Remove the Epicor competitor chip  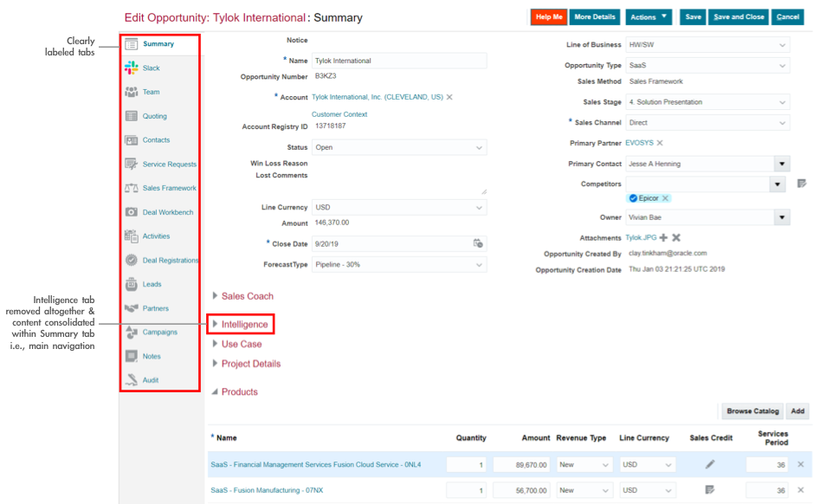(666, 198)
